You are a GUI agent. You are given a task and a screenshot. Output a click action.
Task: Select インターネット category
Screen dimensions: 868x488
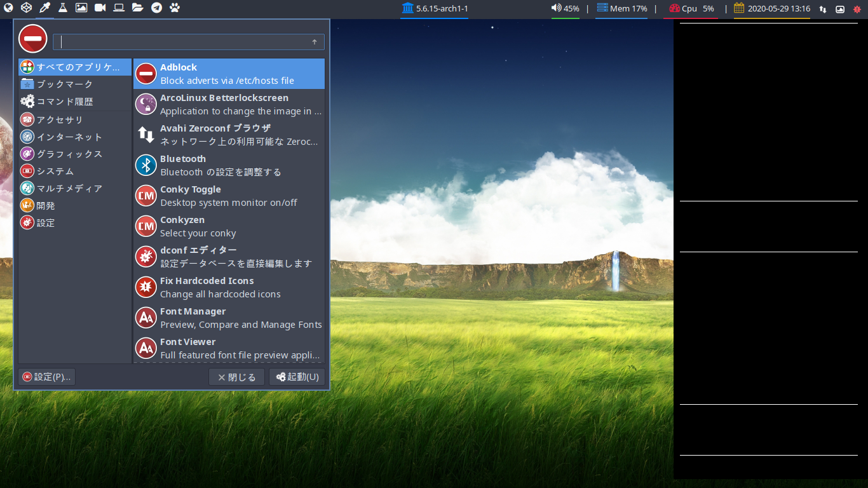75,137
